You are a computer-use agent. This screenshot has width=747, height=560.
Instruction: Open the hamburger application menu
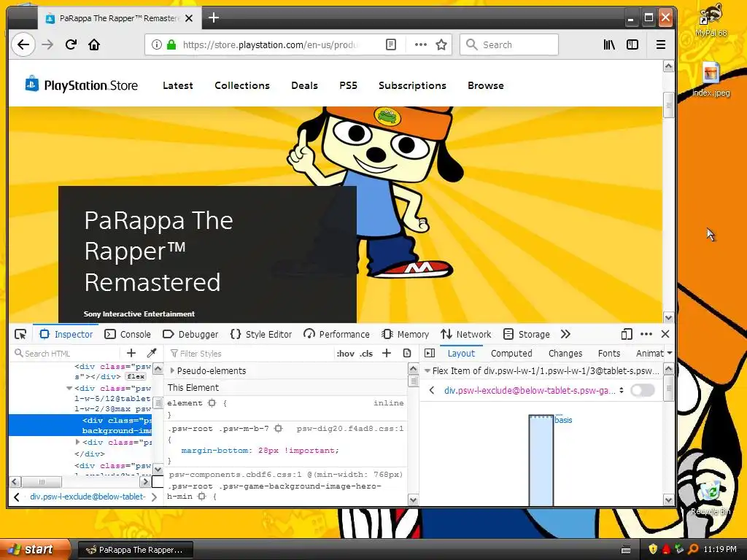[661, 44]
